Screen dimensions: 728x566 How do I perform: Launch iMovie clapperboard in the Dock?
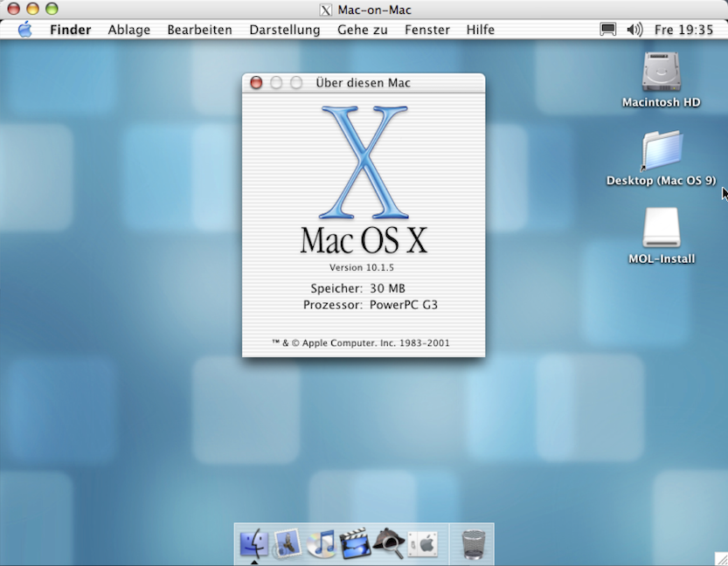point(355,543)
